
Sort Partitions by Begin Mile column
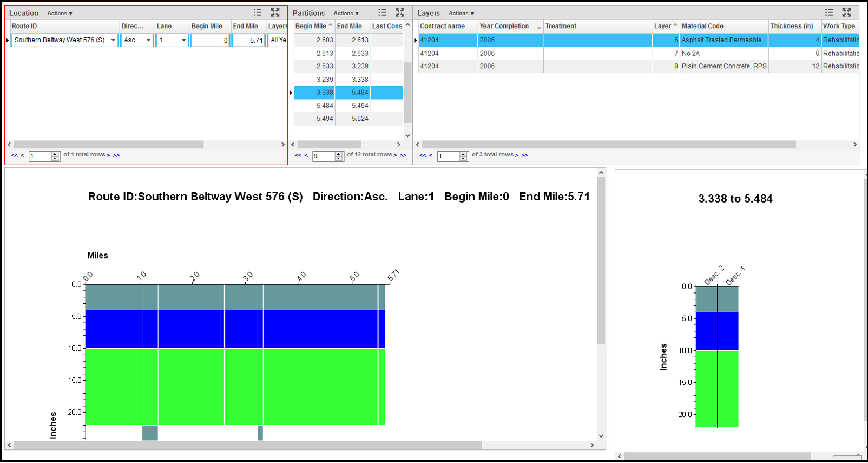(311, 26)
